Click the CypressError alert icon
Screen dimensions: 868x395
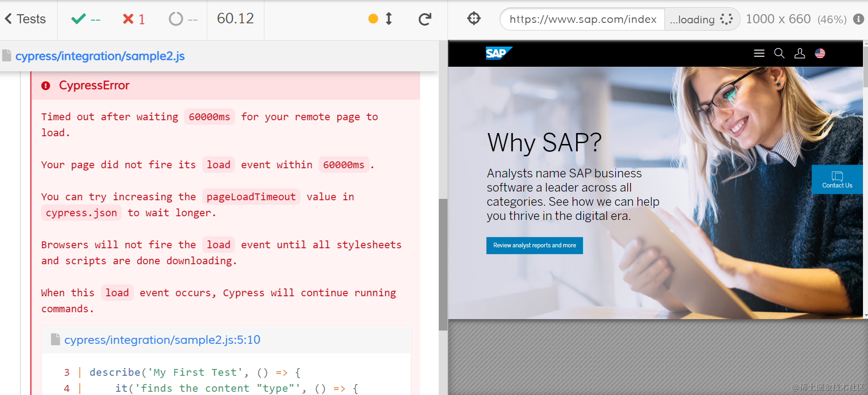pos(46,85)
